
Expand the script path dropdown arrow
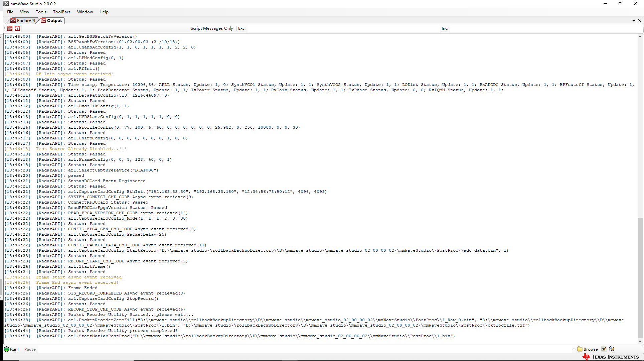coord(574,349)
